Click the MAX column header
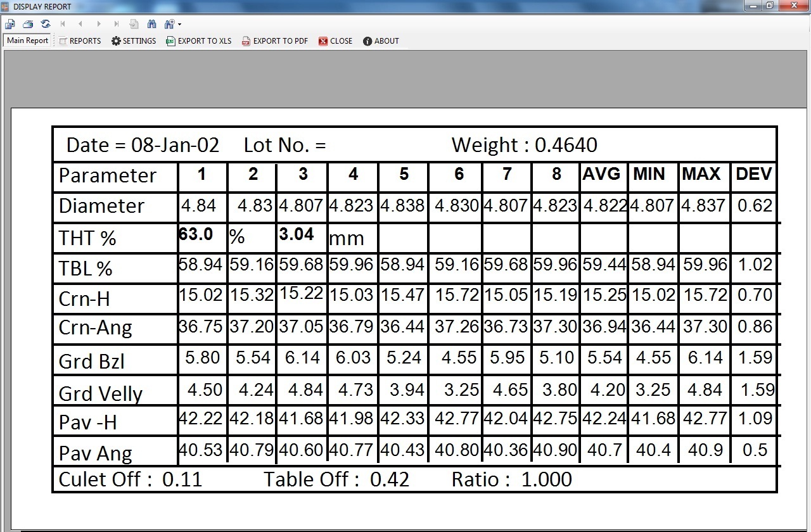 pyautogui.click(x=701, y=174)
